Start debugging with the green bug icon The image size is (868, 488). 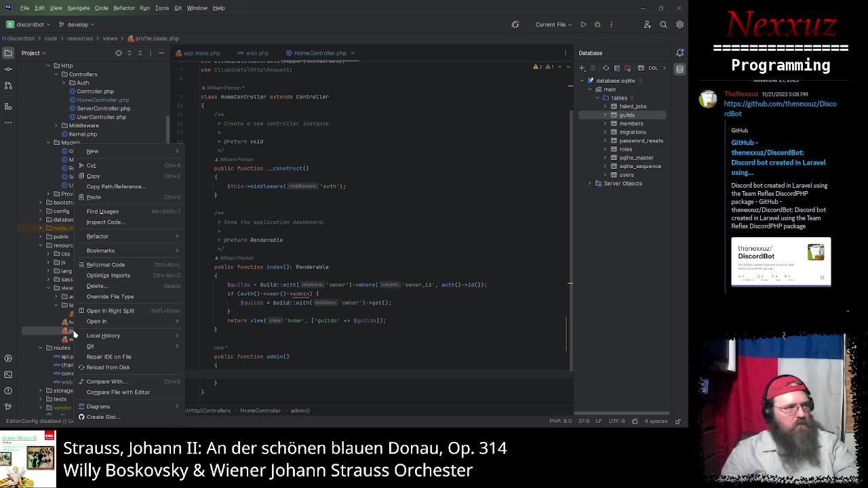click(x=597, y=24)
